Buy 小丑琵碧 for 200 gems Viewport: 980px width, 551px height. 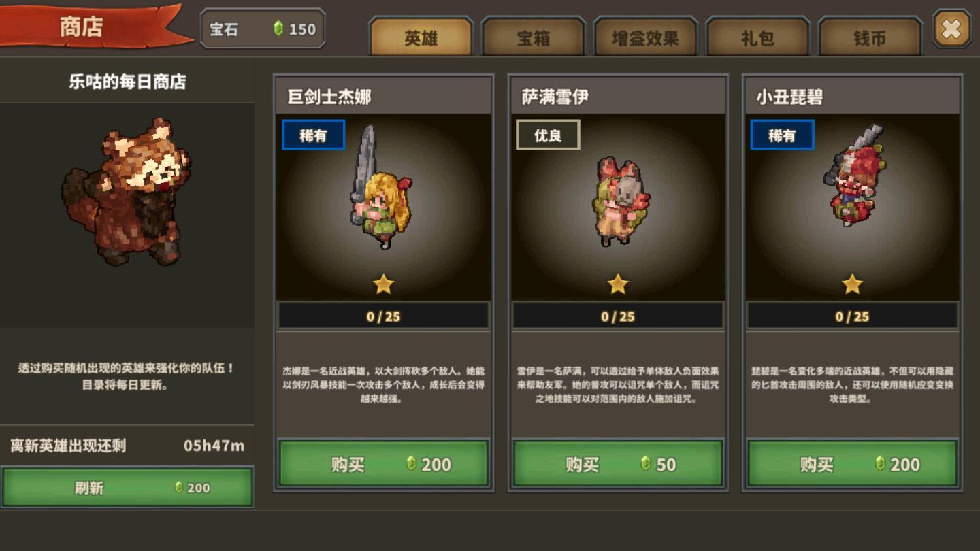click(x=852, y=464)
